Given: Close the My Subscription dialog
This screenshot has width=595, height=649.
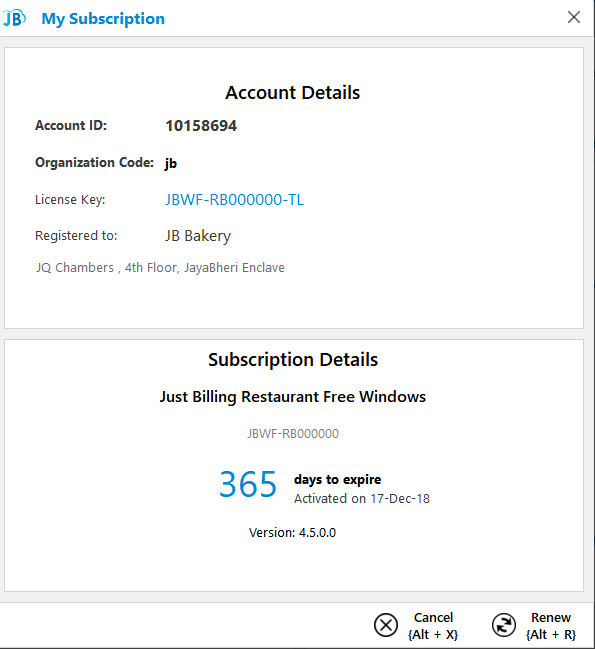Looking at the screenshot, I should (x=574, y=17).
